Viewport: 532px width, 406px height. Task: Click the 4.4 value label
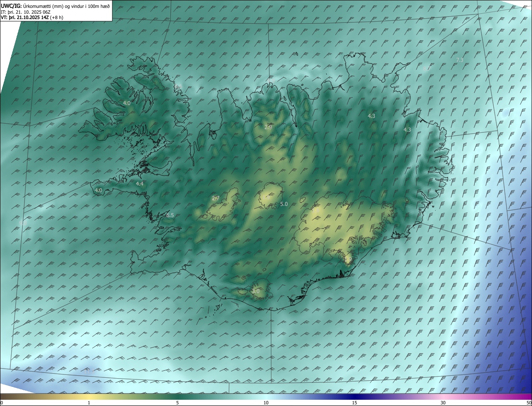point(140,183)
